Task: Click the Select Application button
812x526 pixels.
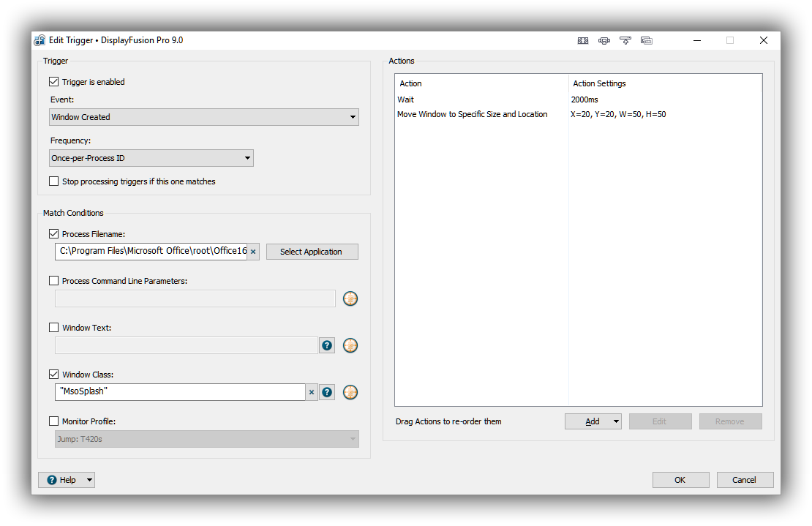Action: [311, 252]
